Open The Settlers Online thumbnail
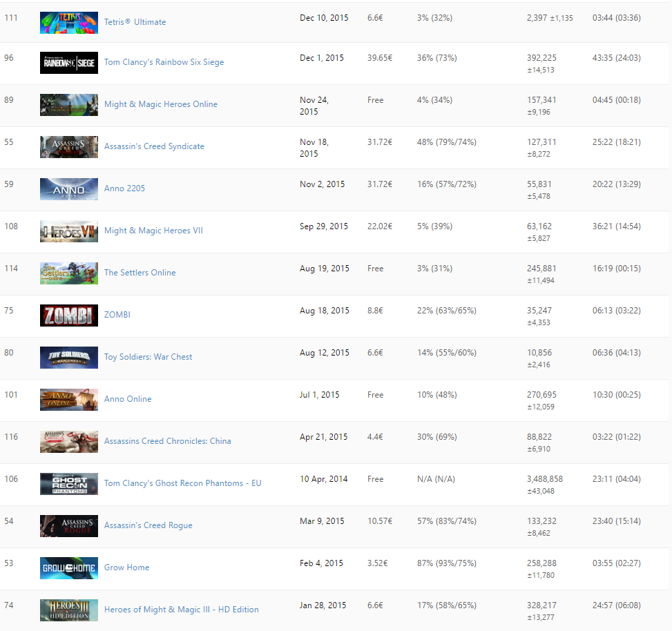 point(69,273)
